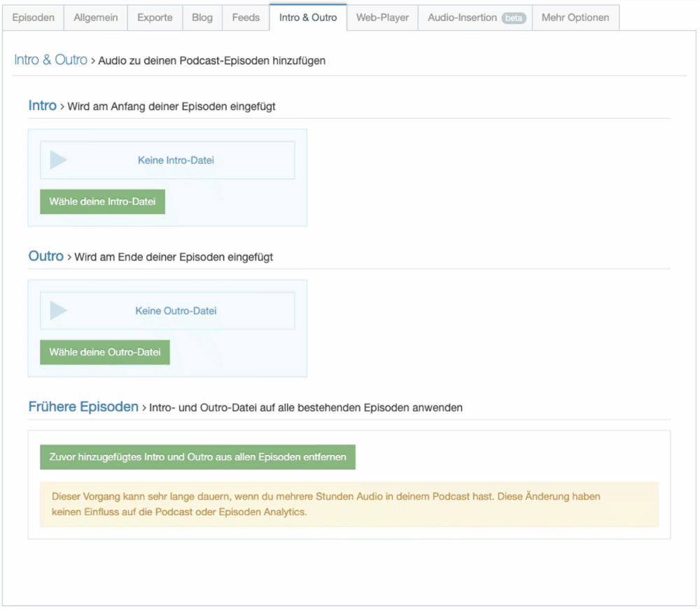Click the Frühere Episoden heading
The width and height of the screenshot is (700, 609).
pos(83,407)
